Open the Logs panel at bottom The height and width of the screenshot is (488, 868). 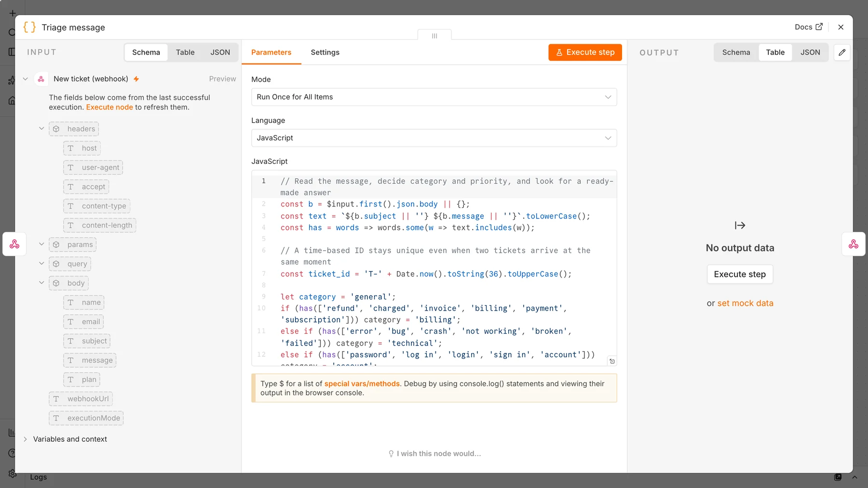[x=39, y=477]
